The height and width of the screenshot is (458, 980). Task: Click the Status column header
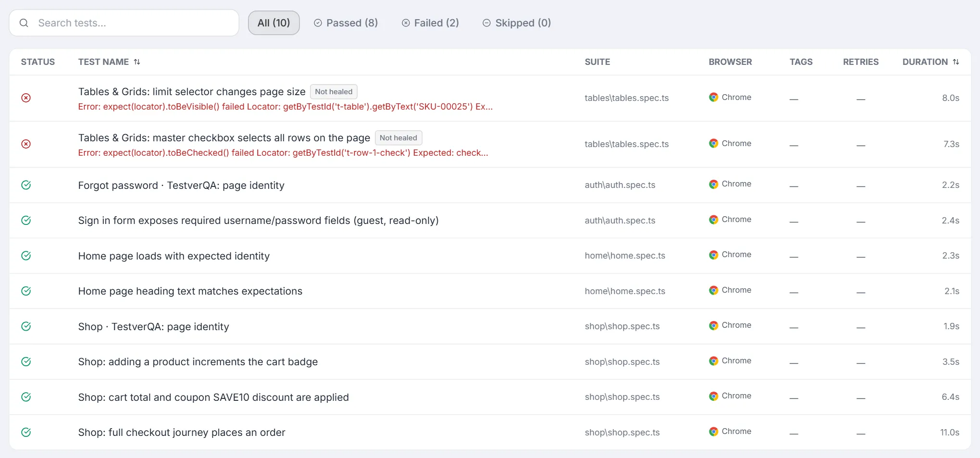(38, 62)
